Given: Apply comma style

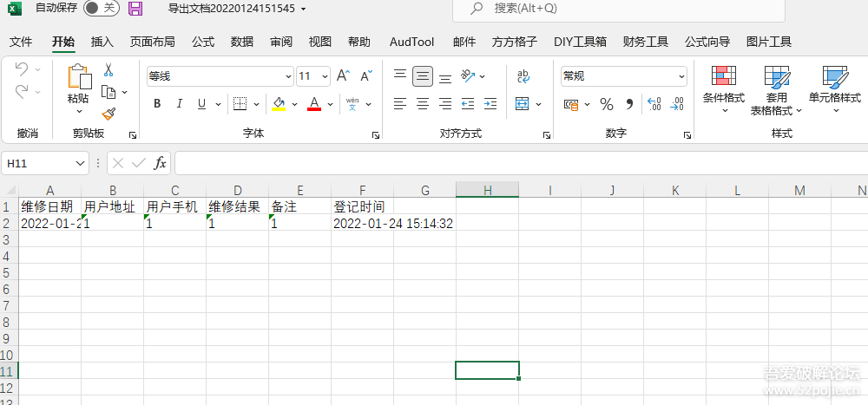Looking at the screenshot, I should pyautogui.click(x=629, y=104).
